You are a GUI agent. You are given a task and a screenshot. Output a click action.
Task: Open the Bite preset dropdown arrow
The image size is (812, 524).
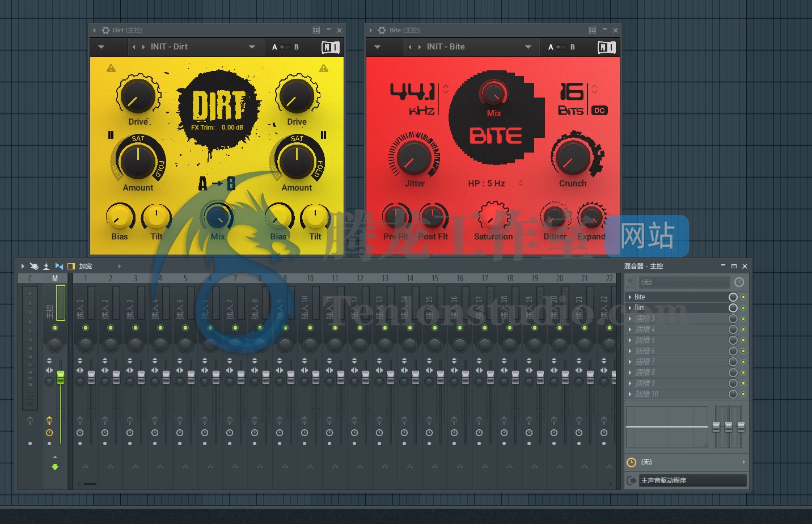click(528, 47)
